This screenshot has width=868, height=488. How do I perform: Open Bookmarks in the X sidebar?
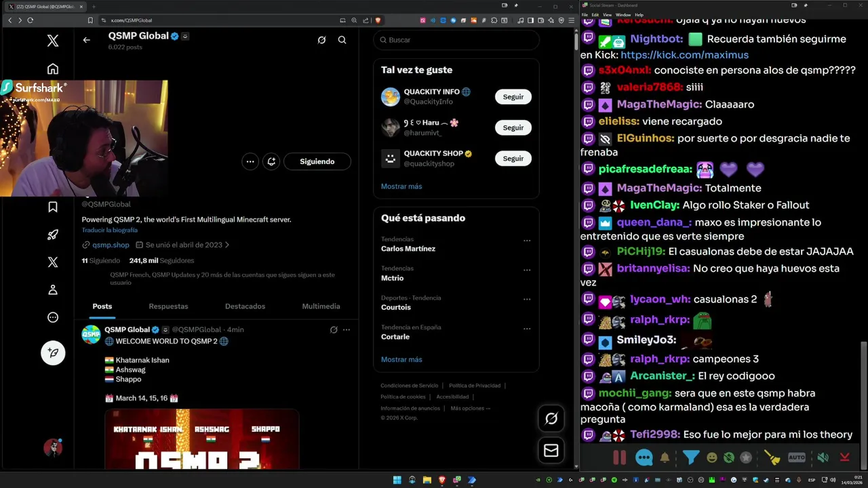(53, 207)
